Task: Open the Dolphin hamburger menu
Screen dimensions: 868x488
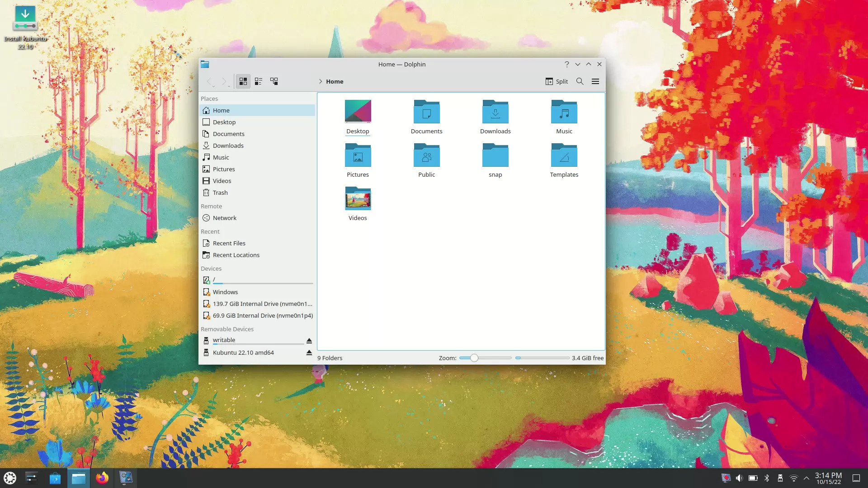Action: tap(595, 81)
